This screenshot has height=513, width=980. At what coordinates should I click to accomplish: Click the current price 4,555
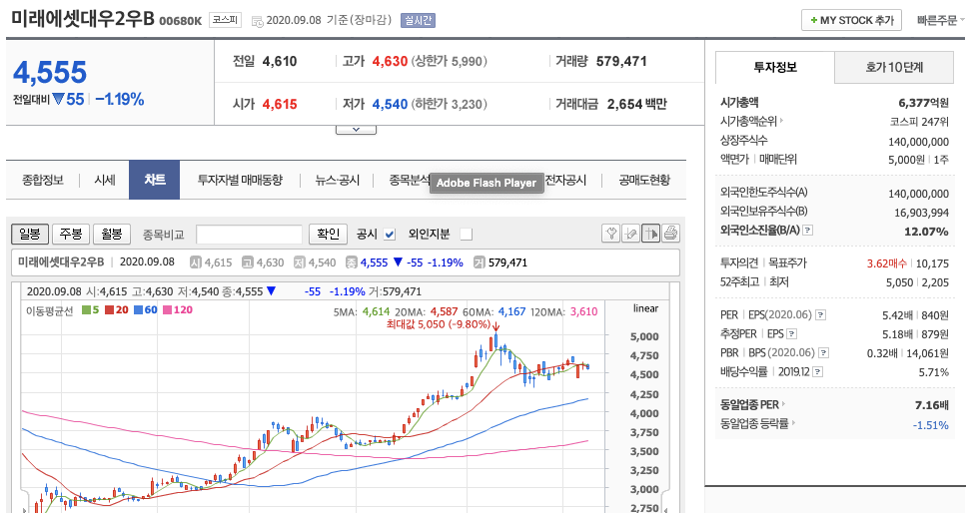[50, 73]
